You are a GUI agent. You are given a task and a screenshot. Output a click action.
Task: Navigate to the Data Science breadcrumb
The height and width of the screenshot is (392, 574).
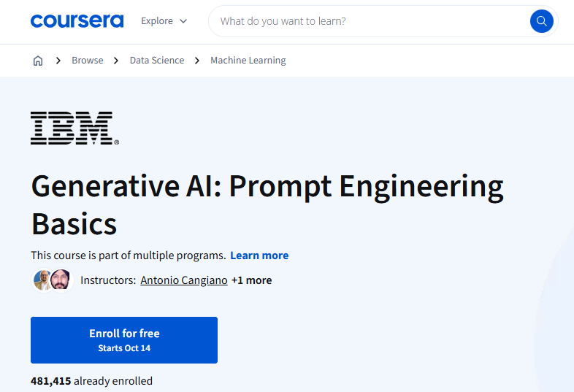point(157,61)
